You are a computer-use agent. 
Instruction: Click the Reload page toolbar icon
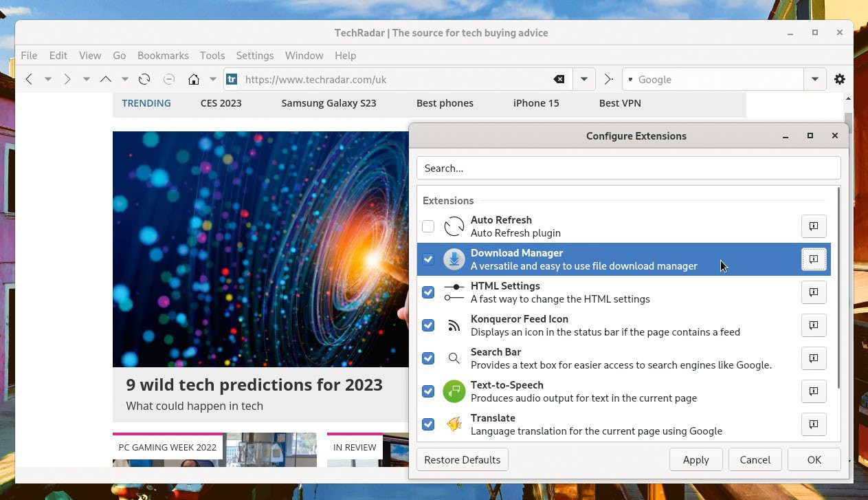click(x=144, y=79)
